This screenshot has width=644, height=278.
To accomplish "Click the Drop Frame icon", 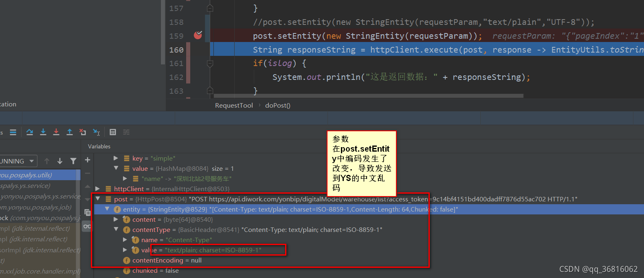I will pyautogui.click(x=83, y=132).
